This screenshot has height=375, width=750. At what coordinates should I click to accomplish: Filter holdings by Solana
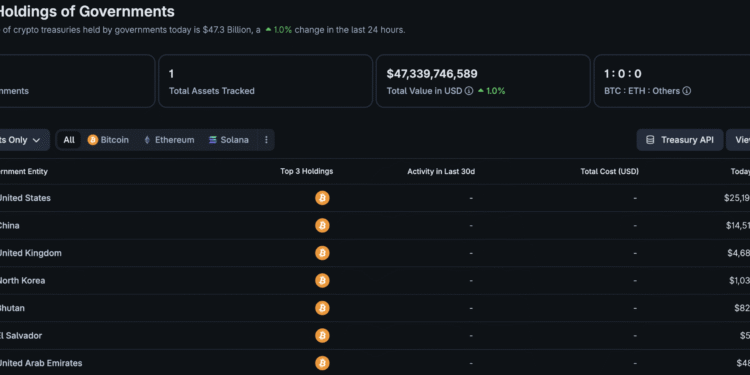(229, 140)
